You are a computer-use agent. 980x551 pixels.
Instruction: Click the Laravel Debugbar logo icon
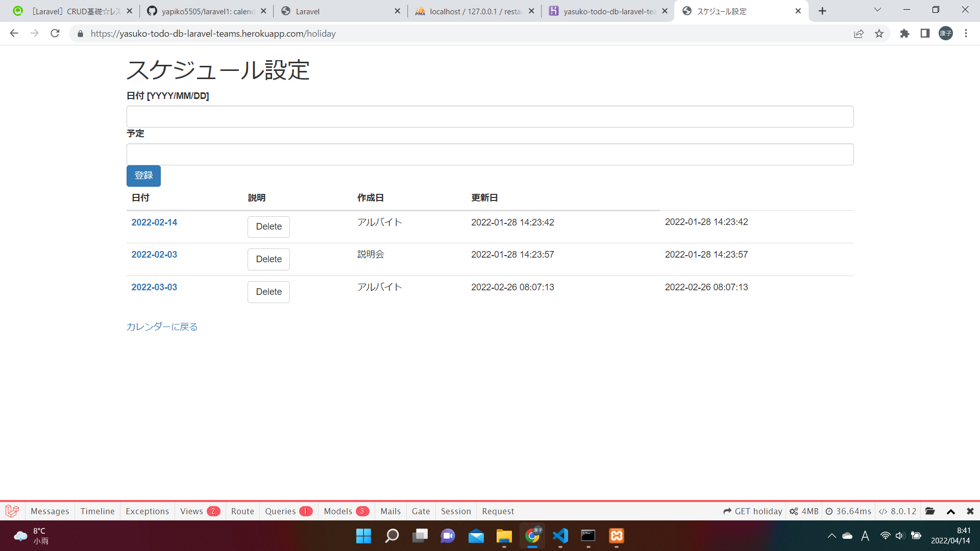(12, 511)
